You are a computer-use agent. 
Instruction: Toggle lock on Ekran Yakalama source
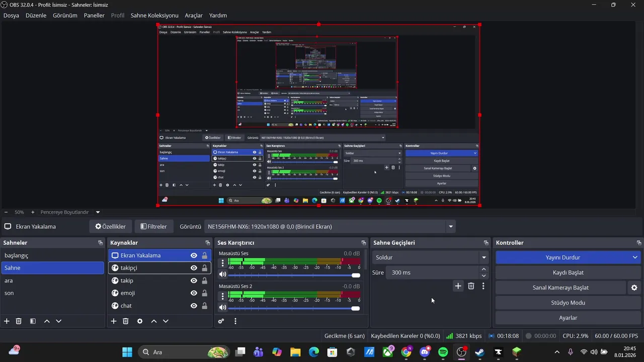(204, 255)
